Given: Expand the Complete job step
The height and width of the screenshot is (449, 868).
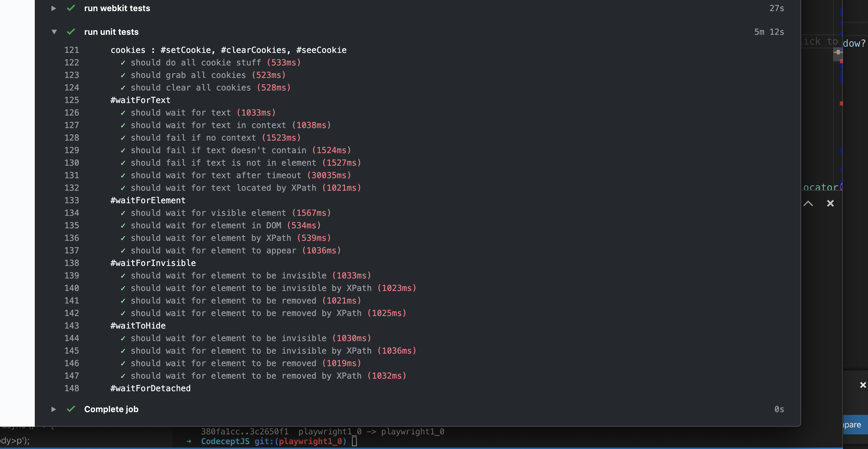Looking at the screenshot, I should point(54,409).
